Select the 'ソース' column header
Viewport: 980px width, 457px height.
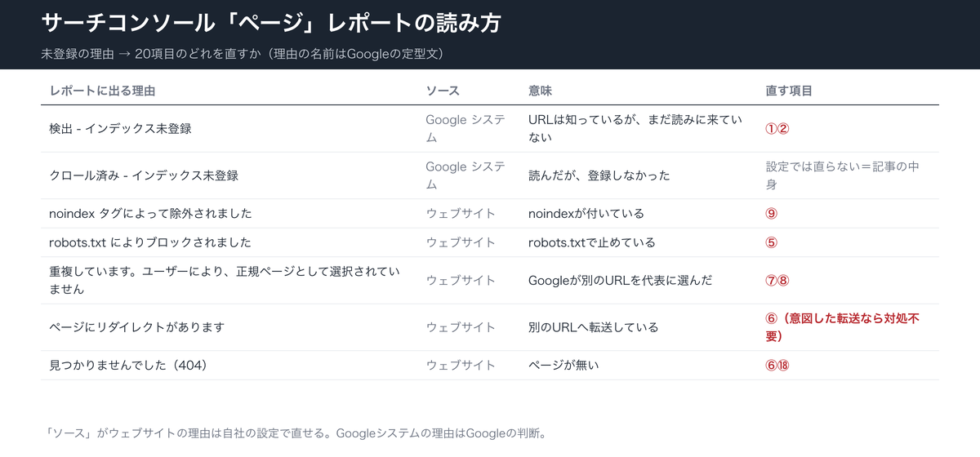443,91
